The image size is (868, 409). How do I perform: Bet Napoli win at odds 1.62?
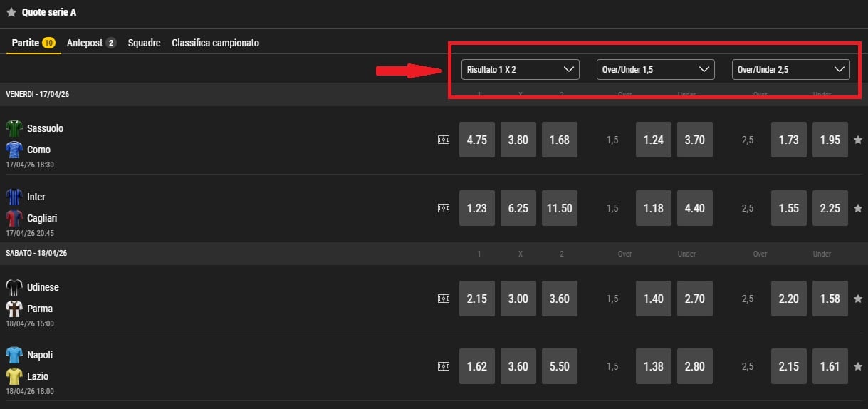pyautogui.click(x=477, y=366)
